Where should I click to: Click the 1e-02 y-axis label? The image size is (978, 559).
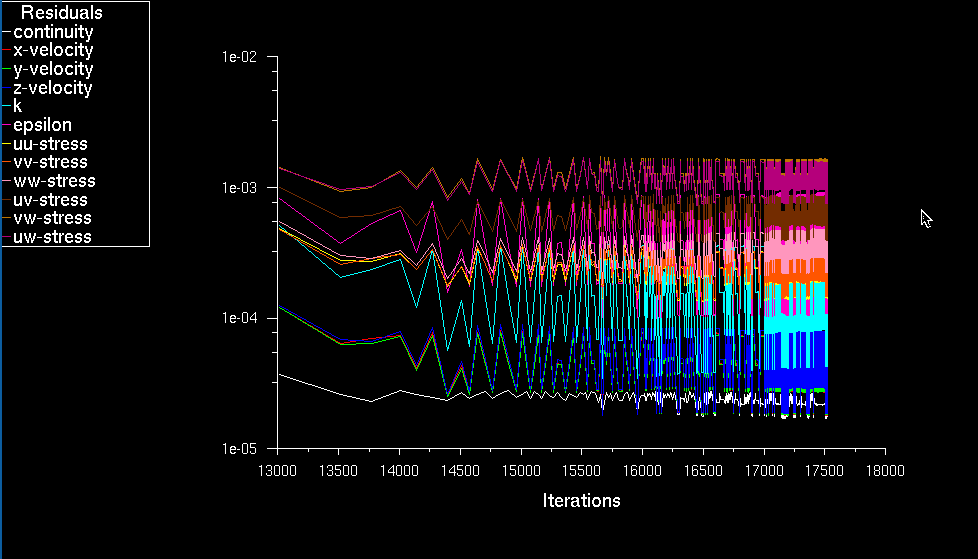click(x=239, y=57)
